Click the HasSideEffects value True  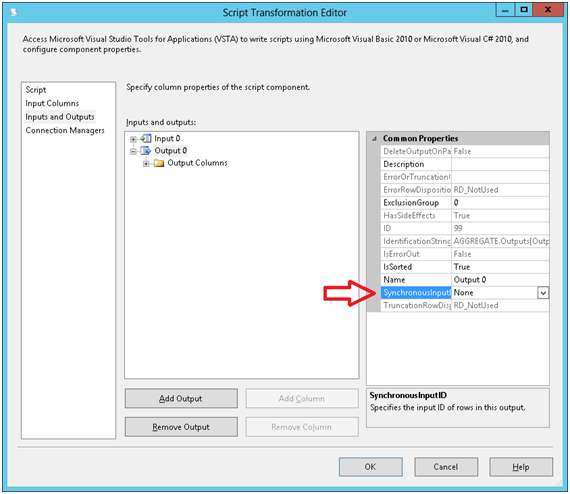click(x=500, y=216)
